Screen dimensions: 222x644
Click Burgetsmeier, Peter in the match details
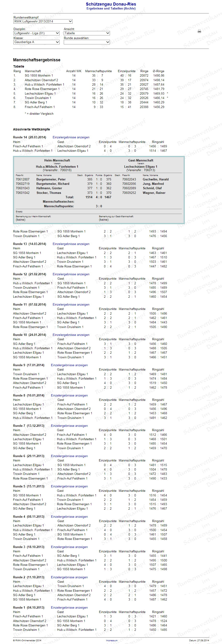[51, 179]
